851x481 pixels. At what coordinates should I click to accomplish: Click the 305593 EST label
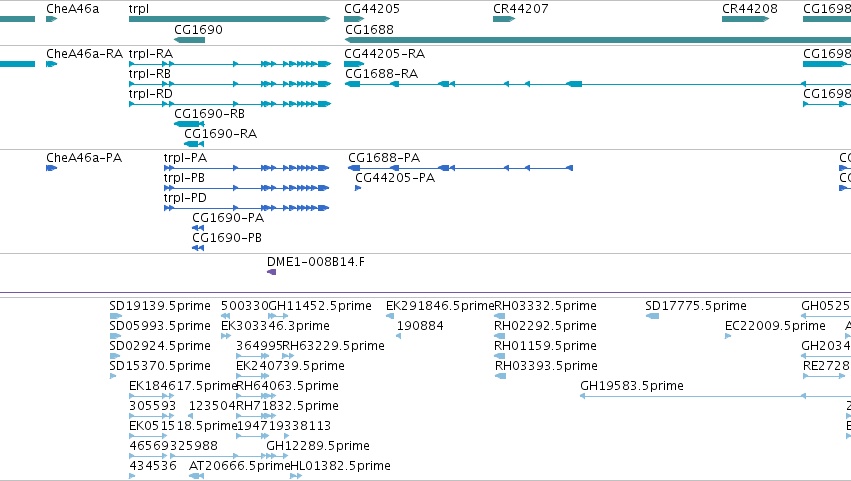coord(153,406)
